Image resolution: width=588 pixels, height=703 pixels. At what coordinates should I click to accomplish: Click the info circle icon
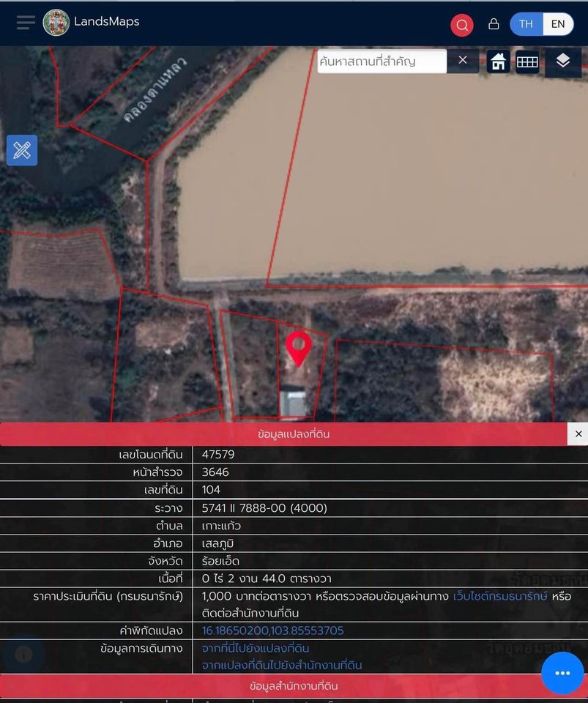[x=23, y=655]
